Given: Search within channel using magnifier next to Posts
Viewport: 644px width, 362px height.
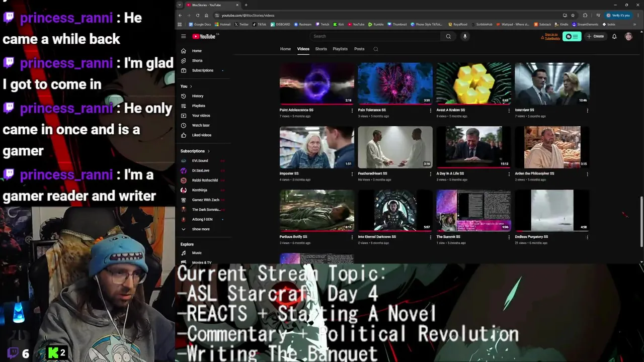Looking at the screenshot, I should pos(376,49).
